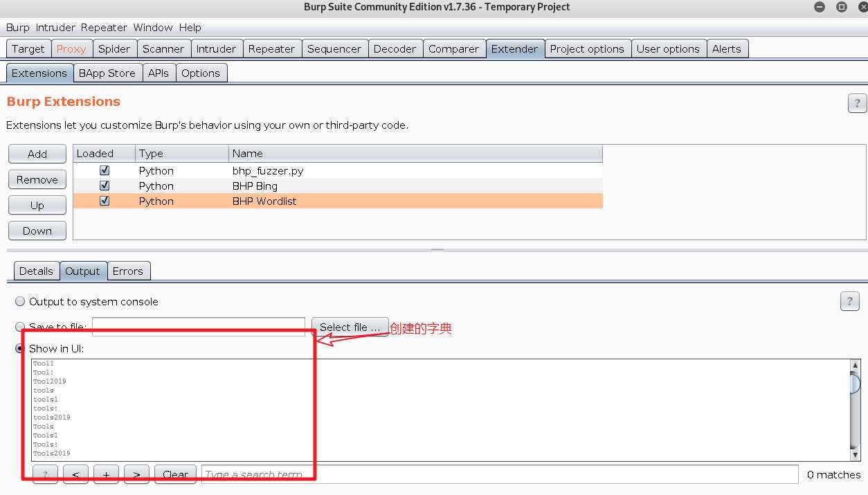
Task: Show the extension Errors tab
Action: (x=128, y=271)
